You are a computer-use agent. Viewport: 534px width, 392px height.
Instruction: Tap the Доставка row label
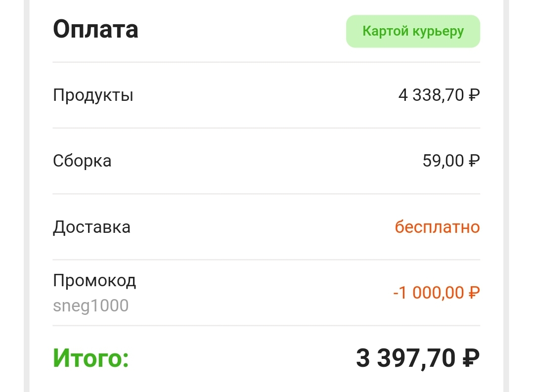click(x=91, y=227)
